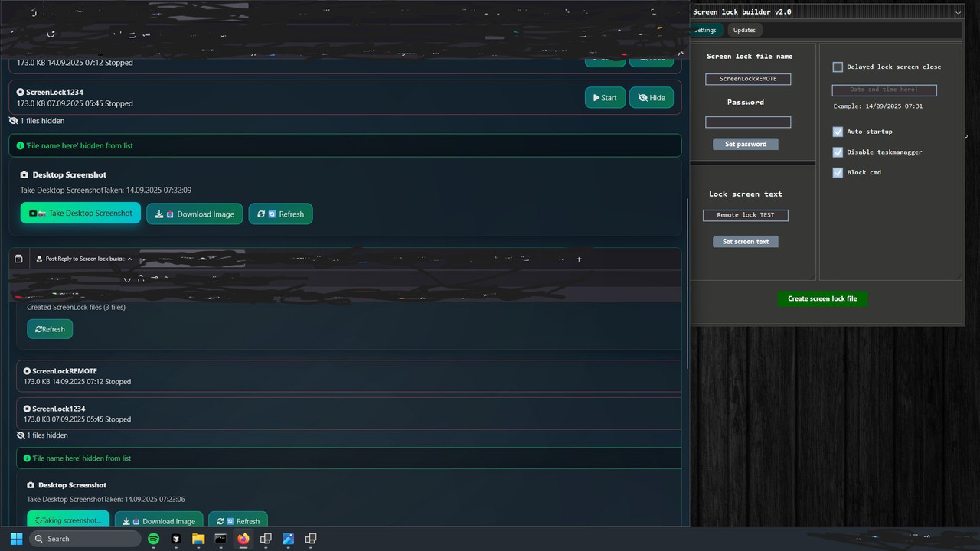980x551 pixels.
Task: Open File Explorer from the taskbar
Action: 198,539
